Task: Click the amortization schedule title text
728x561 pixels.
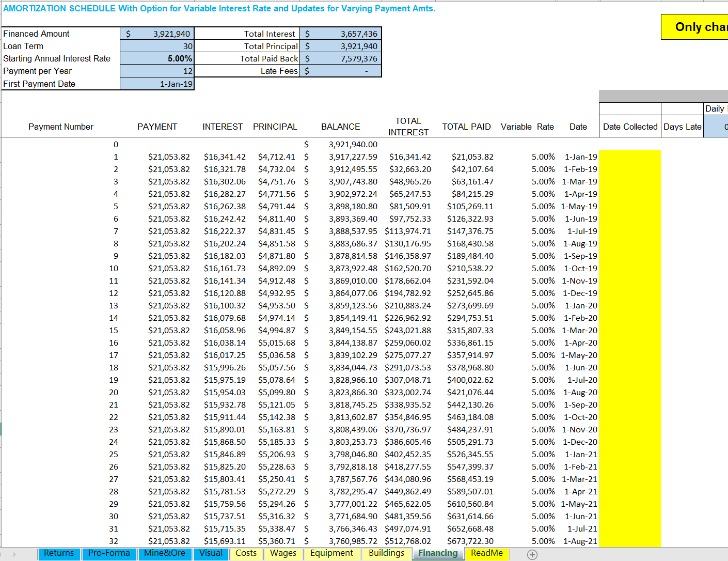Action: tap(219, 8)
